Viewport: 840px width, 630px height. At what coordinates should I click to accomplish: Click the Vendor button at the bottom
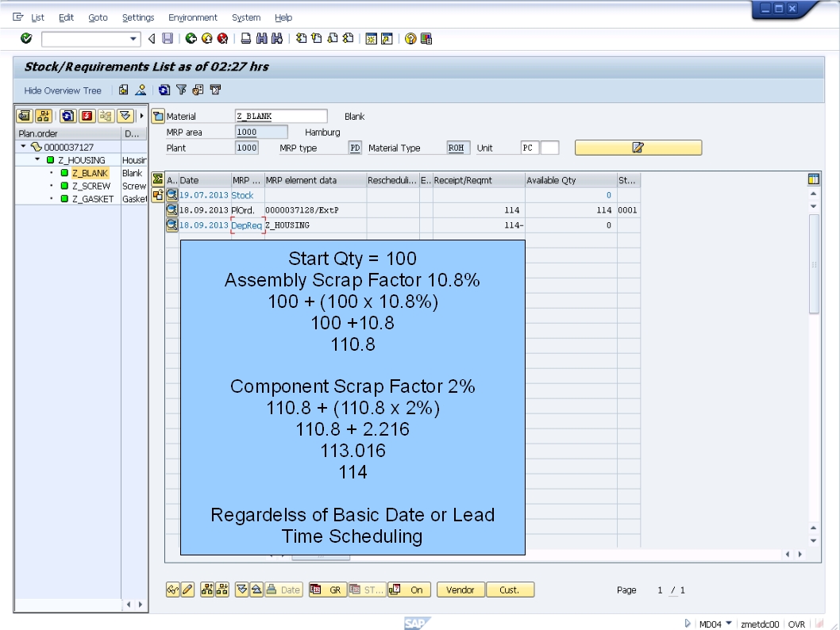(460, 590)
